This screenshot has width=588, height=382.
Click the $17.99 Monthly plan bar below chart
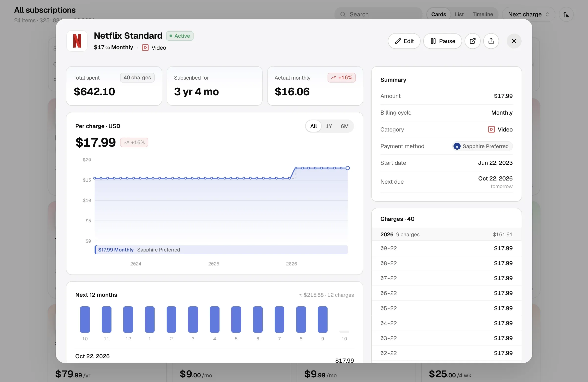pos(221,250)
